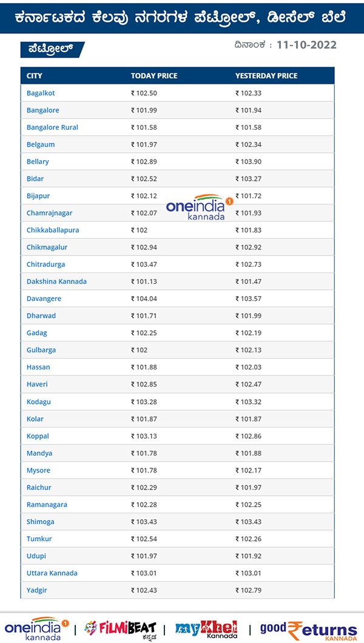Click the Dakshina Kannada link
The width and height of the screenshot is (364, 643).
click(x=56, y=281)
